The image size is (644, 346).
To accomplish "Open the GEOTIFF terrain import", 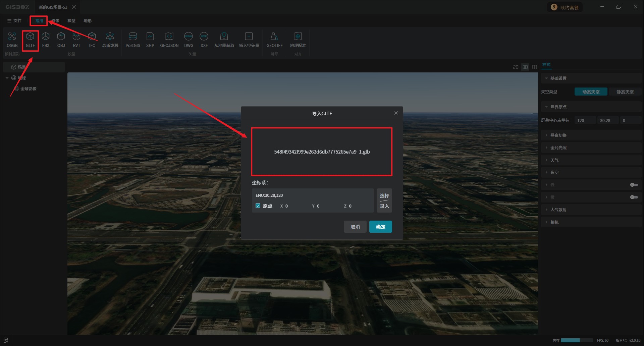I will (274, 40).
